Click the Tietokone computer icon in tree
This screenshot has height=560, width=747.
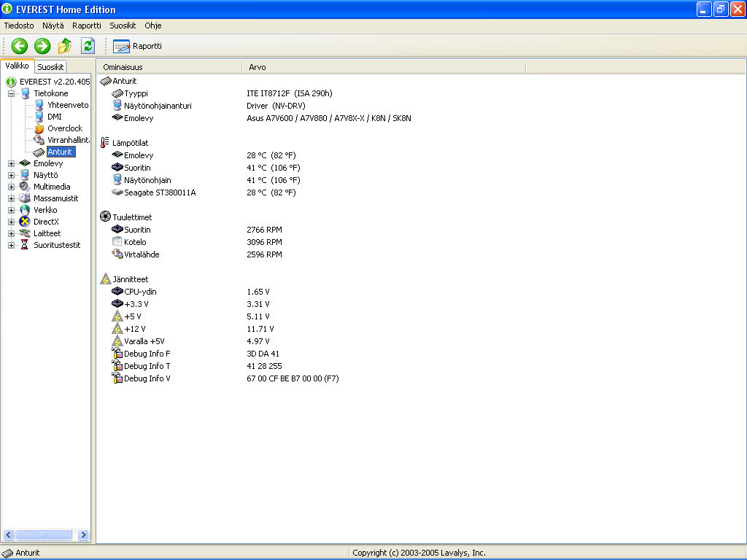[26, 93]
